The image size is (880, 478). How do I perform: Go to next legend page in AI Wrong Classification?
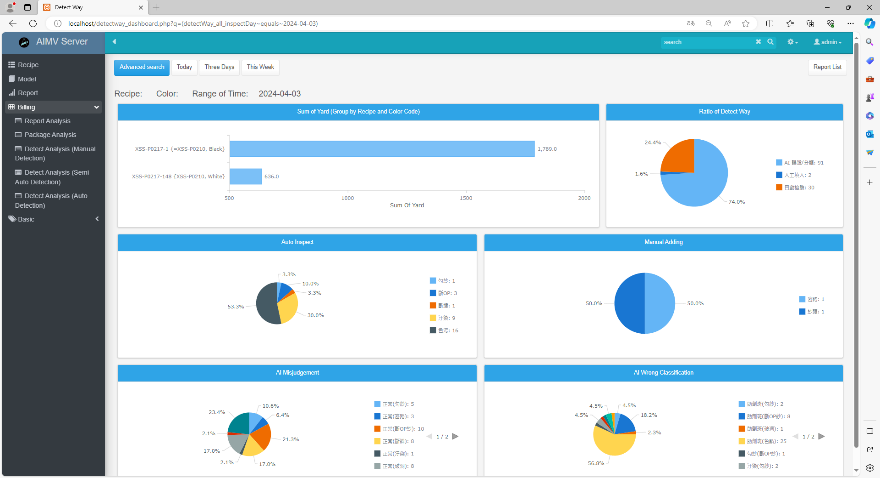[822, 436]
